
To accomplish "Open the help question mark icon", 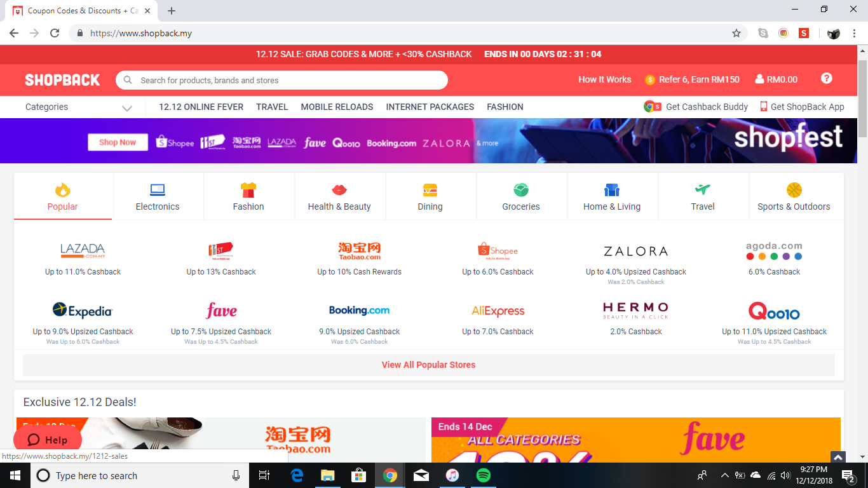I will (826, 78).
